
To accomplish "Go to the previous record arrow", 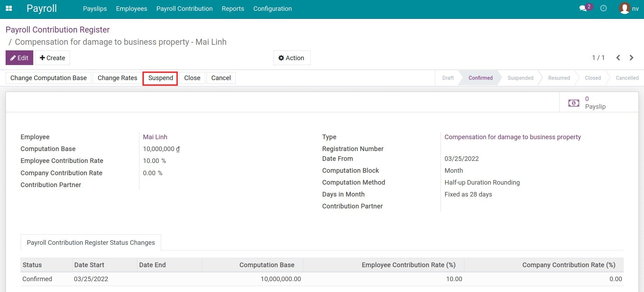I will coord(618,58).
